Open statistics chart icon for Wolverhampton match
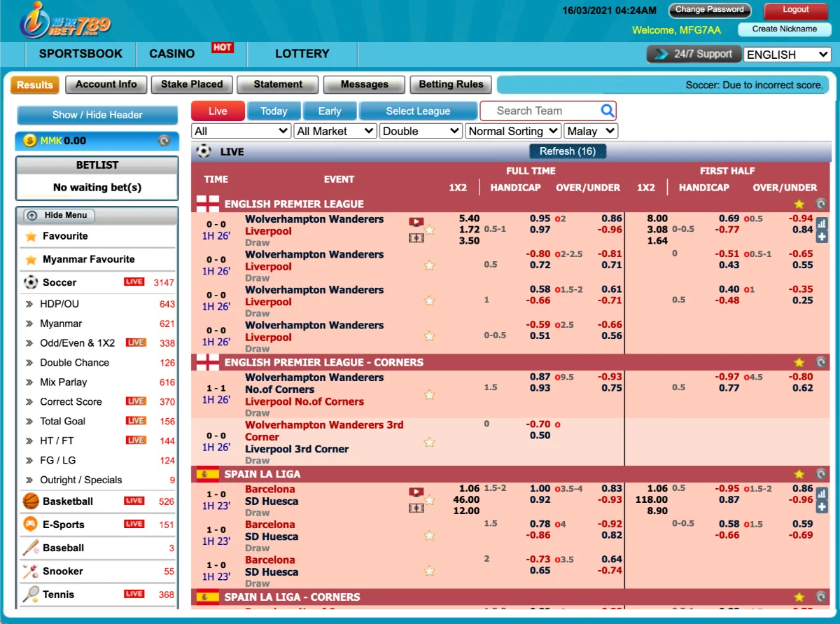Screen dimensions: 840x624 (822, 224)
